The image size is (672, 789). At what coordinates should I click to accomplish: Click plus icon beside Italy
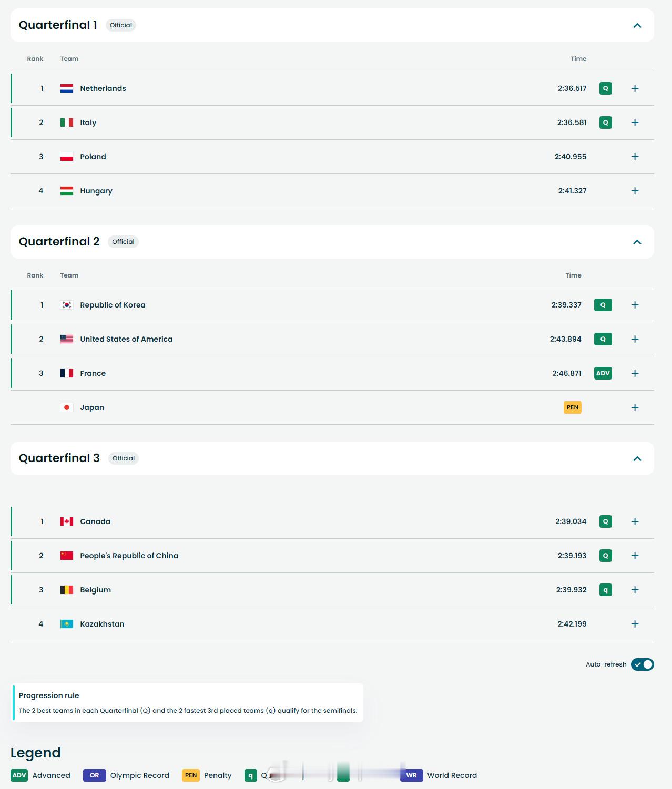point(635,122)
